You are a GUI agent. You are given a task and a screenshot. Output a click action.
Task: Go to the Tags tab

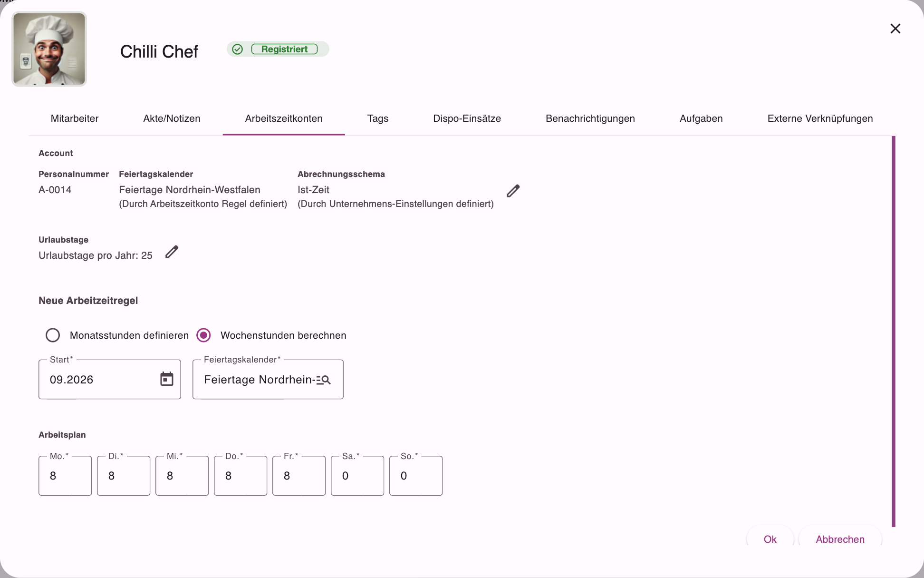[x=378, y=118]
